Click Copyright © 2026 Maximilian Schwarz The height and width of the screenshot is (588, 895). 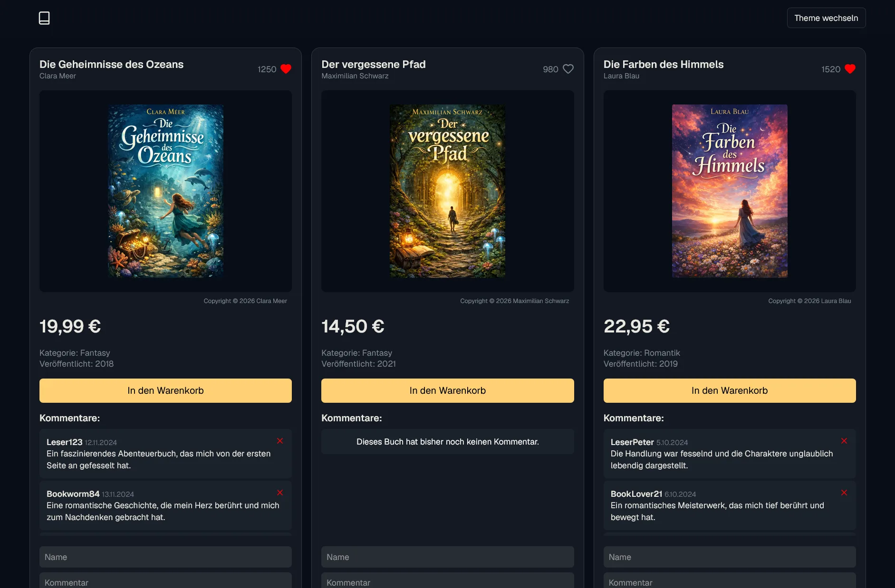pos(514,301)
